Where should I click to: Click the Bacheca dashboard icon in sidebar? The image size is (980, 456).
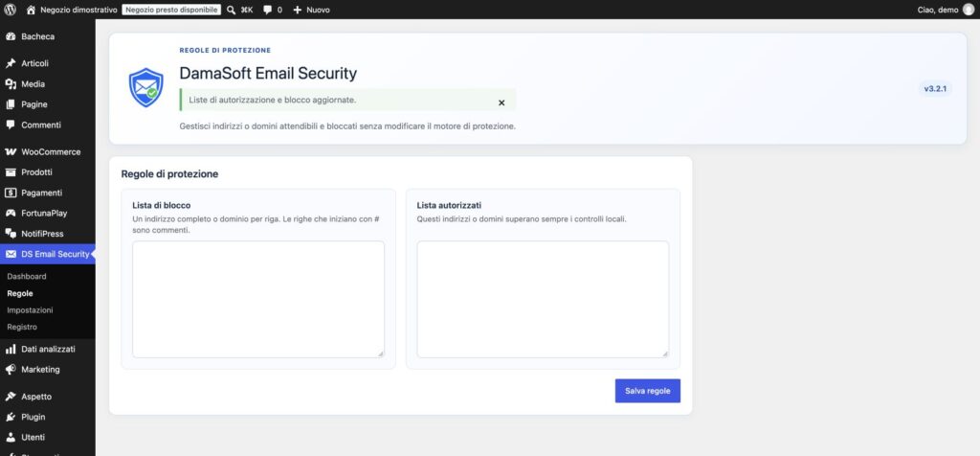[11, 36]
